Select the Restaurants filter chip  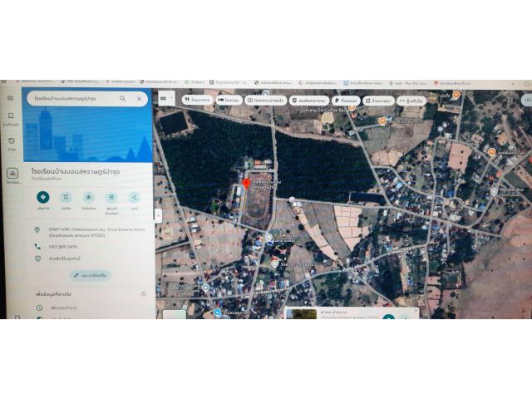198,101
